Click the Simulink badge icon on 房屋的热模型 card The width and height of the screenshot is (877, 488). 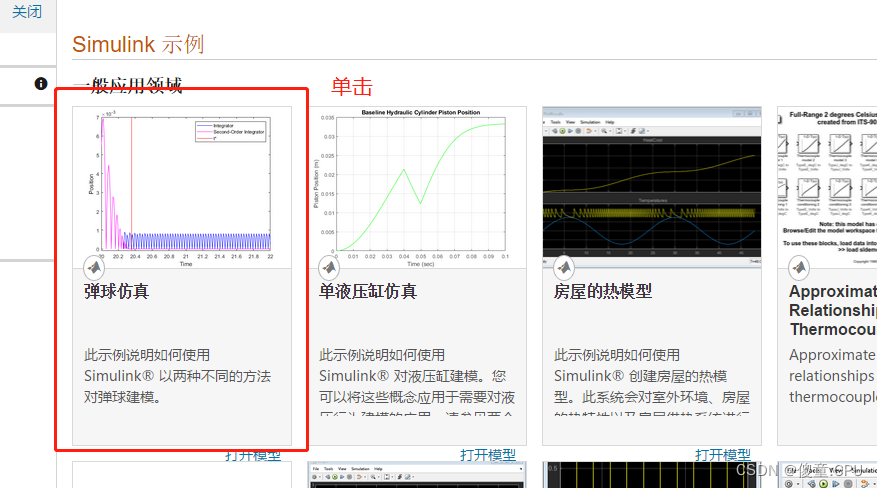(564, 268)
